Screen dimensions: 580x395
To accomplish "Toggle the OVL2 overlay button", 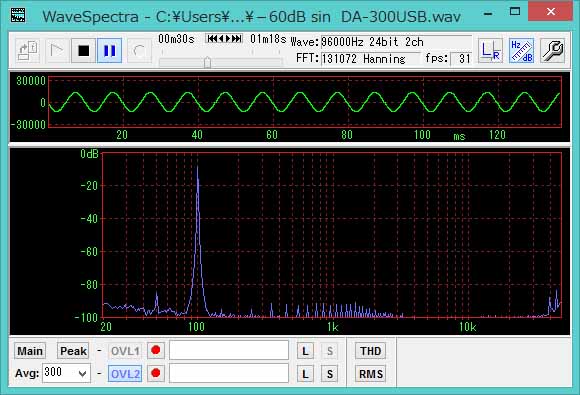I will [125, 374].
